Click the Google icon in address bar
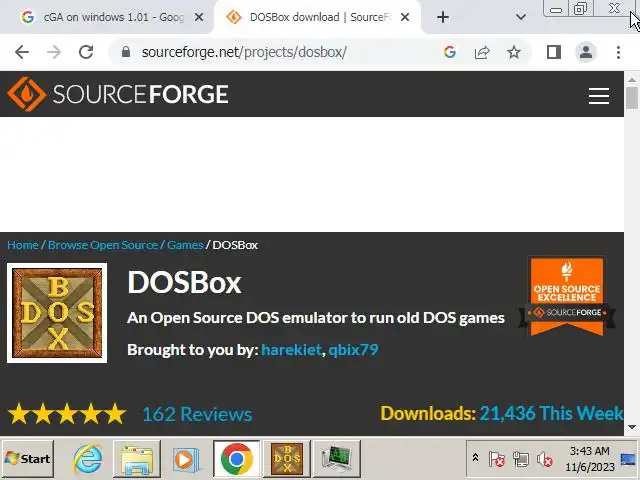This screenshot has width=640, height=480. pos(450,52)
